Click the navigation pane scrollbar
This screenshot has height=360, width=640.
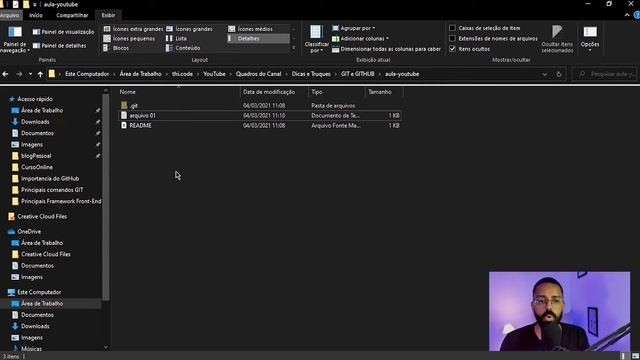[106, 198]
